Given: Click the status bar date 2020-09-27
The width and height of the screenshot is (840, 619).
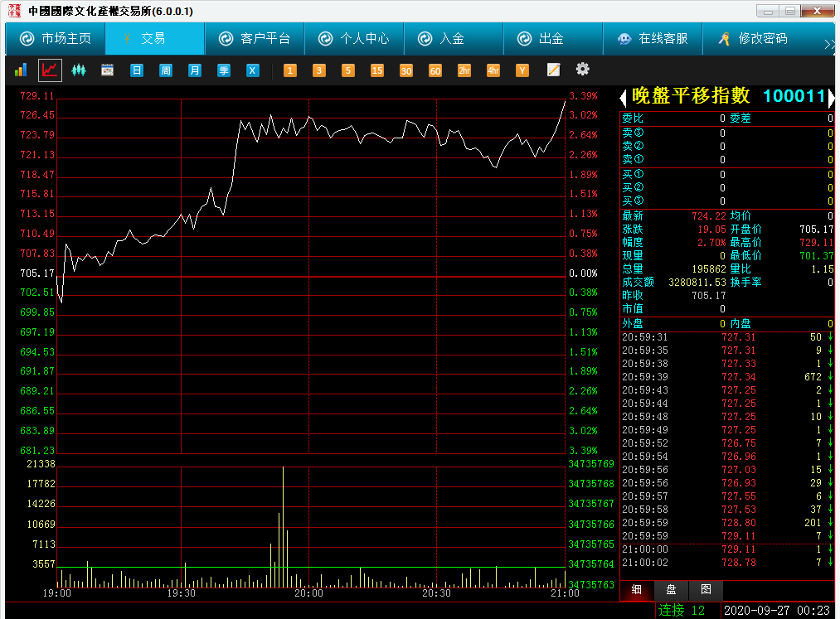Looking at the screenshot, I should [x=756, y=611].
